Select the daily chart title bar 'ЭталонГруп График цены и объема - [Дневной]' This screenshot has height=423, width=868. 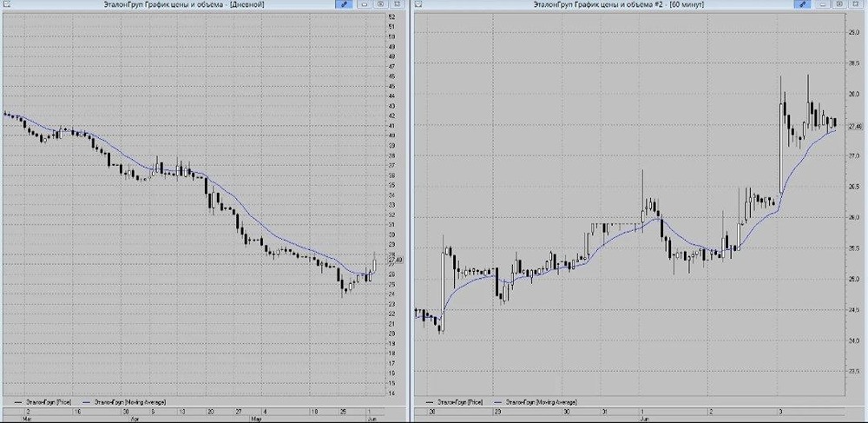[184, 3]
